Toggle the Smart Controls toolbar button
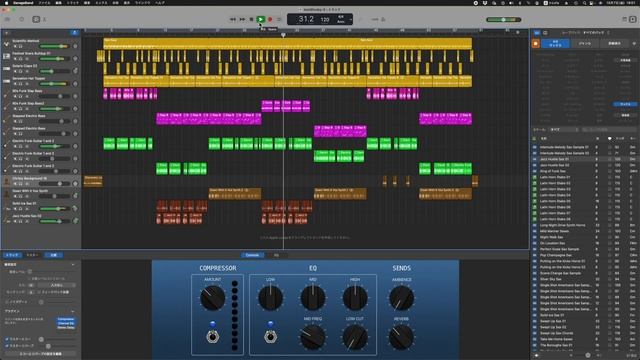This screenshot has width=640, height=360. 36,19
